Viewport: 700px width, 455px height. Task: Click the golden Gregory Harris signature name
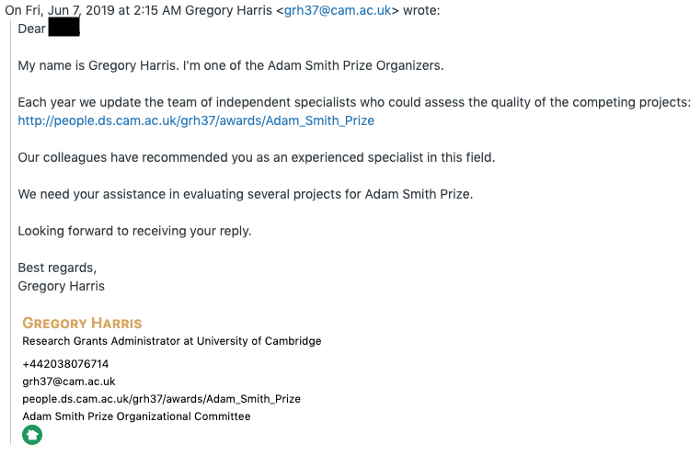point(82,323)
